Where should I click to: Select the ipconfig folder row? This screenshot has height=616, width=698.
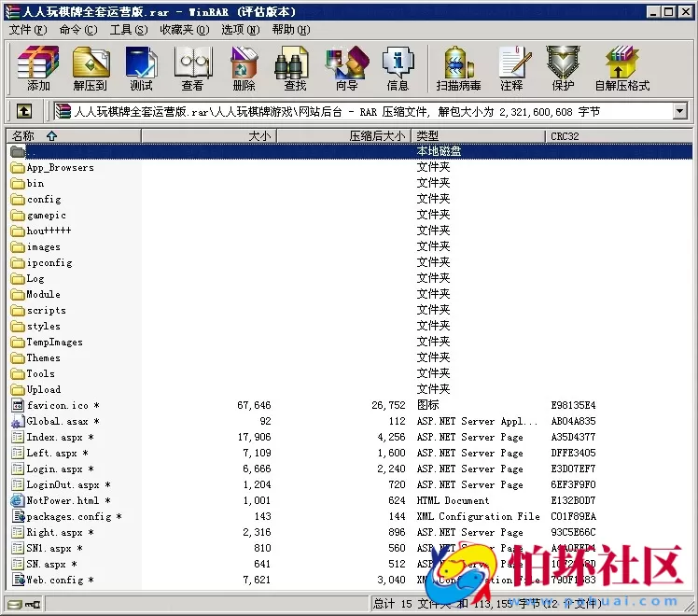[x=350, y=262]
